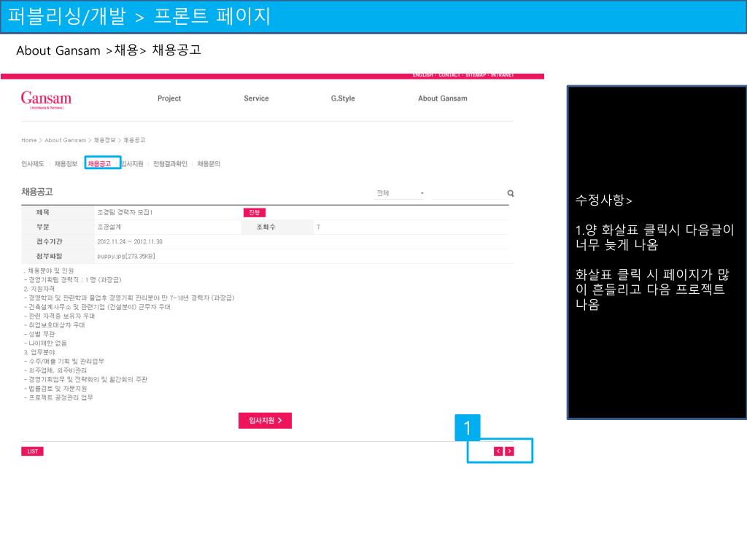
Task: Click About Gansam in the breadcrumb
Action: click(x=65, y=140)
